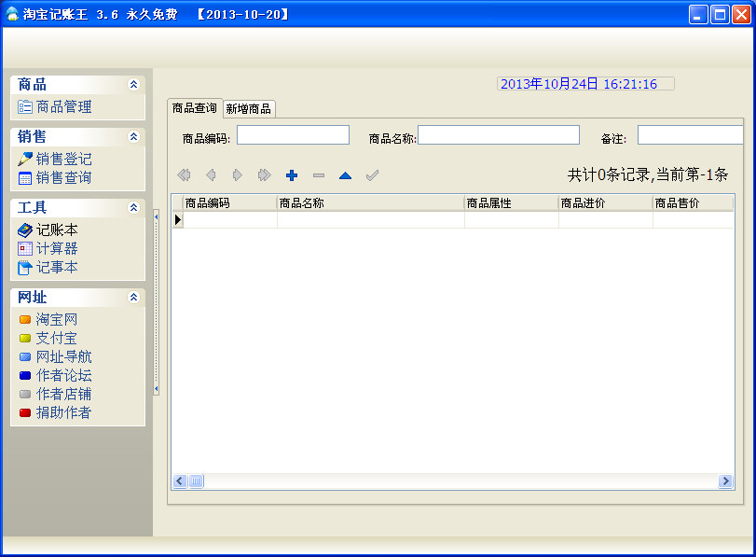
Task: Go to the last record
Action: coord(264,174)
